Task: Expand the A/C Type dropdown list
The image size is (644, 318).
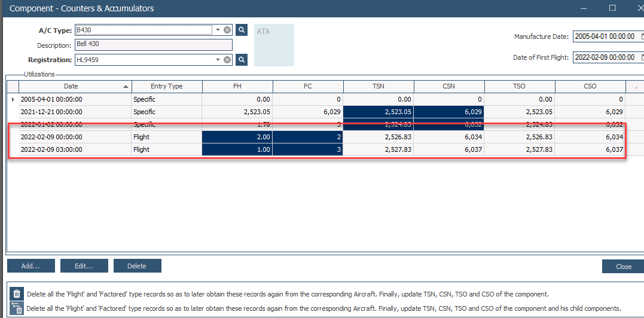Action: point(218,30)
